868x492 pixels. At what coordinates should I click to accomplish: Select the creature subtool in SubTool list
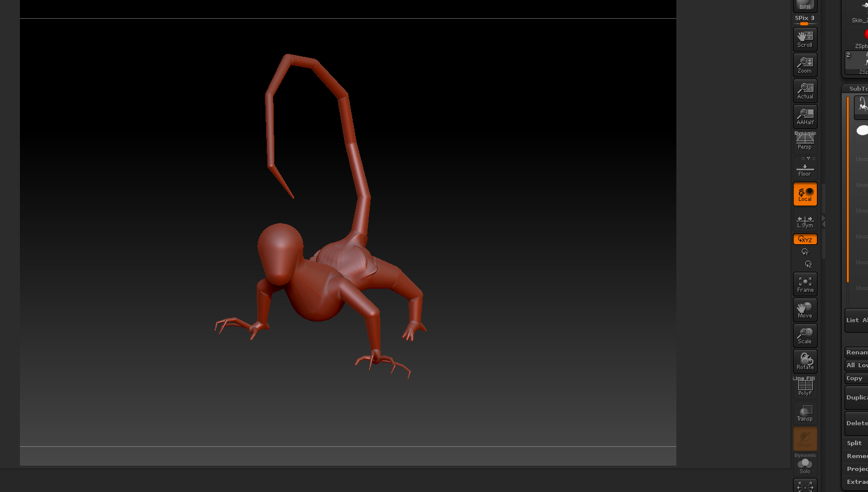[862, 107]
